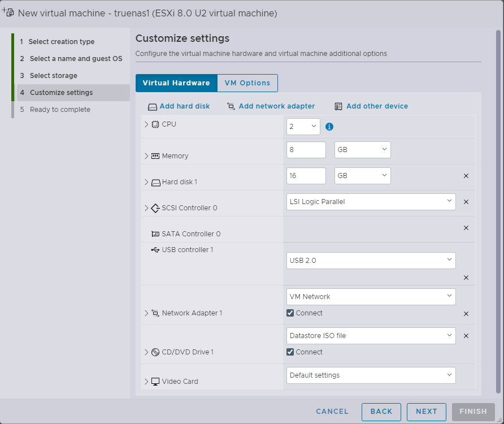
Task: Open the USB 2.0 version dropdown
Action: [x=371, y=261]
